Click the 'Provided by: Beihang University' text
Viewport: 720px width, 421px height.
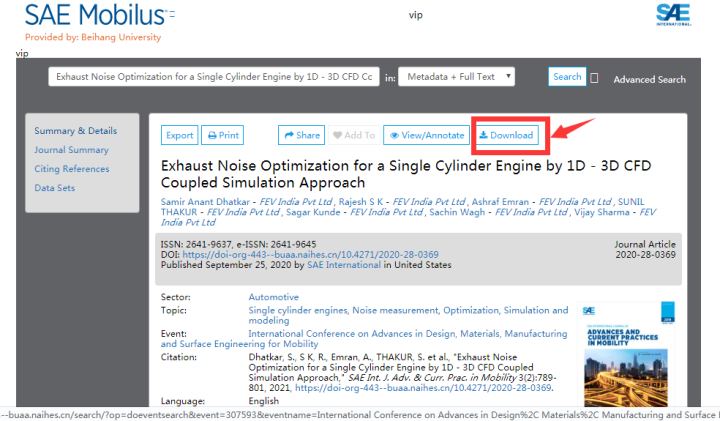tap(93, 37)
